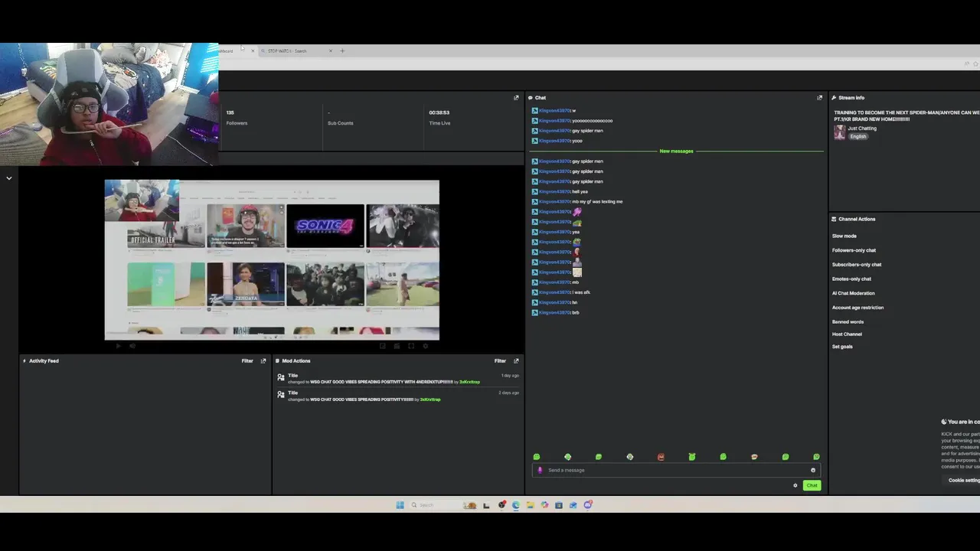Toggle AI Chat Moderation
The image size is (980, 551).
pos(853,293)
